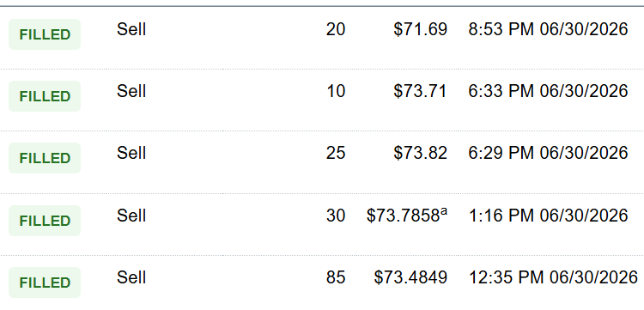Click the 8:53 PM 06/30/2026 timestamp

tap(548, 29)
